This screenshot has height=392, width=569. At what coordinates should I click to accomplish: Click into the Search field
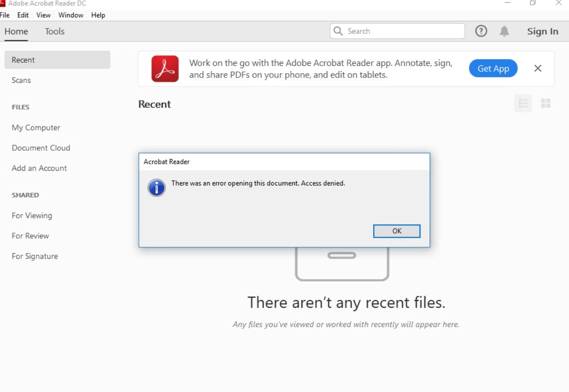(397, 31)
